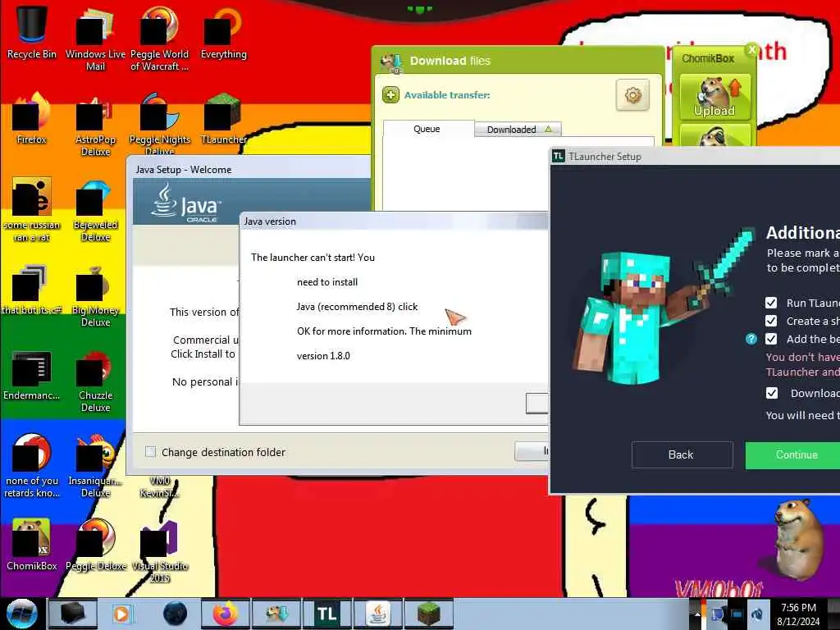The image size is (840, 630).
Task: Open the Recycle Bin desktop icon
Action: click(x=31, y=32)
